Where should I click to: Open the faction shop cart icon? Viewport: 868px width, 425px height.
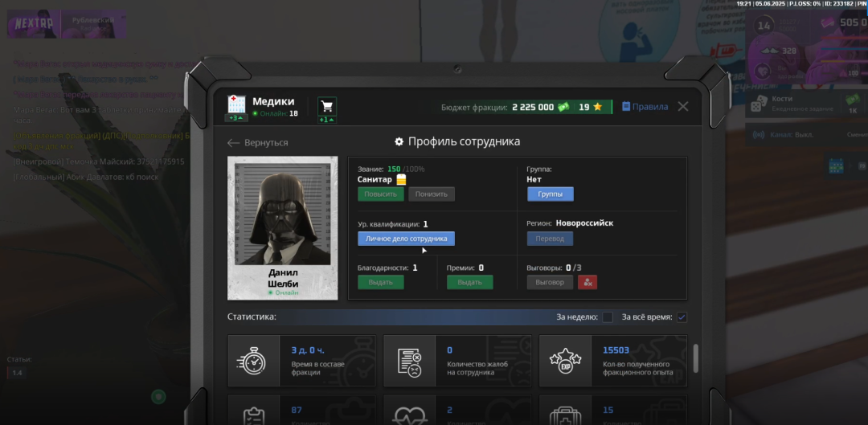327,106
